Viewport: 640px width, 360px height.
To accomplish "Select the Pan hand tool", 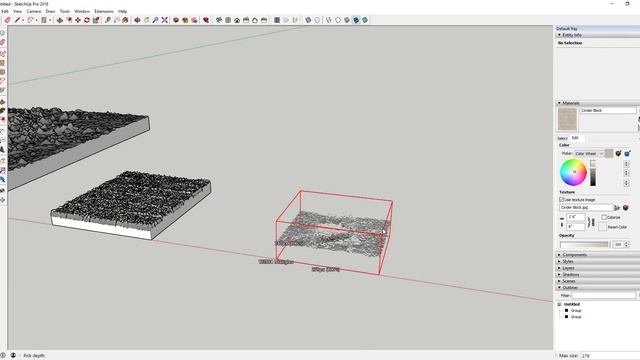I will pyautogui.click(x=147, y=20).
